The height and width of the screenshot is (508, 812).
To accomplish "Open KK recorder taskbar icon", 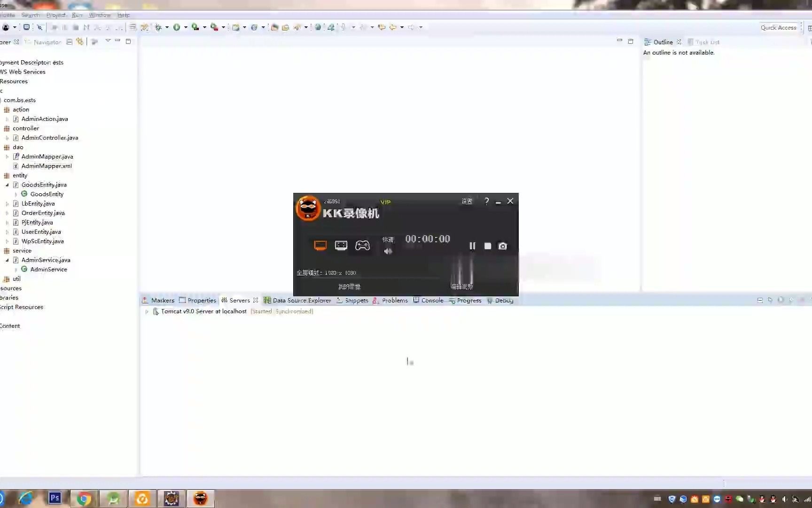I will [x=201, y=499].
